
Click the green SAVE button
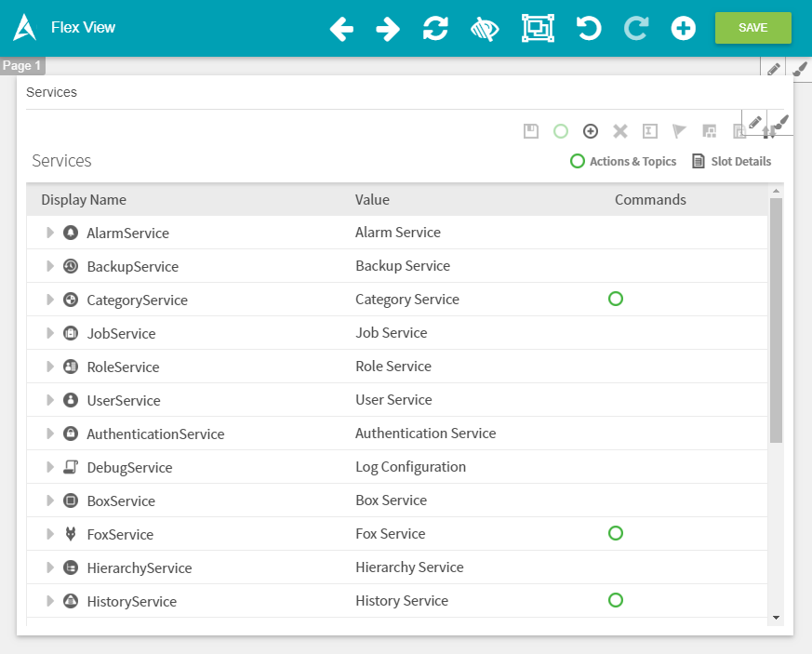752,28
